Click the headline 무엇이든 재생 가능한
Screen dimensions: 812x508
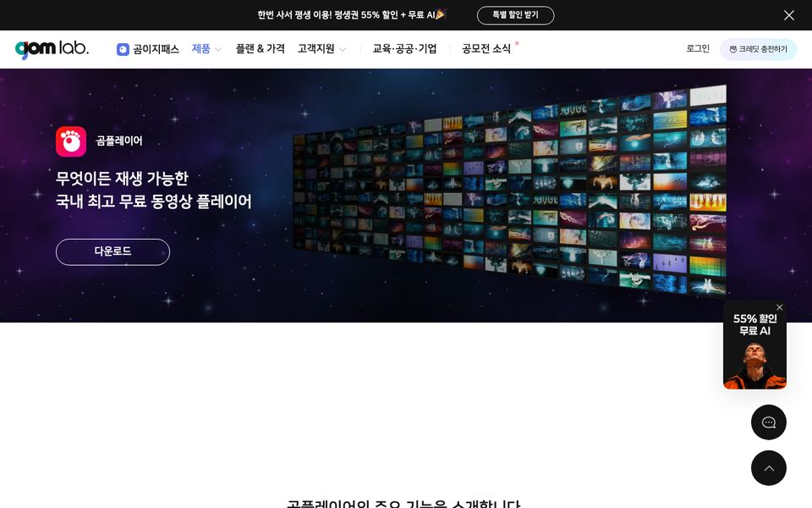point(122,179)
